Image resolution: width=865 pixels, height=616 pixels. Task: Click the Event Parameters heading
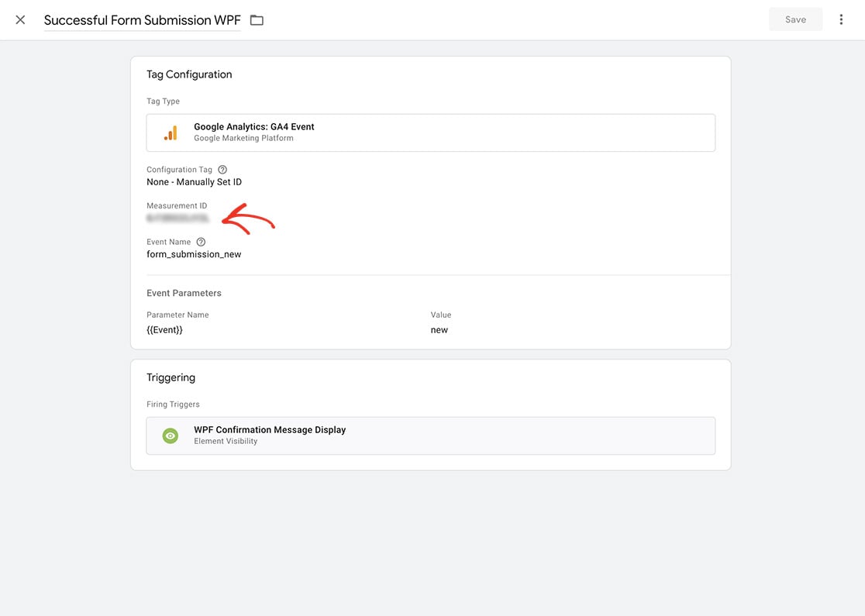(184, 293)
